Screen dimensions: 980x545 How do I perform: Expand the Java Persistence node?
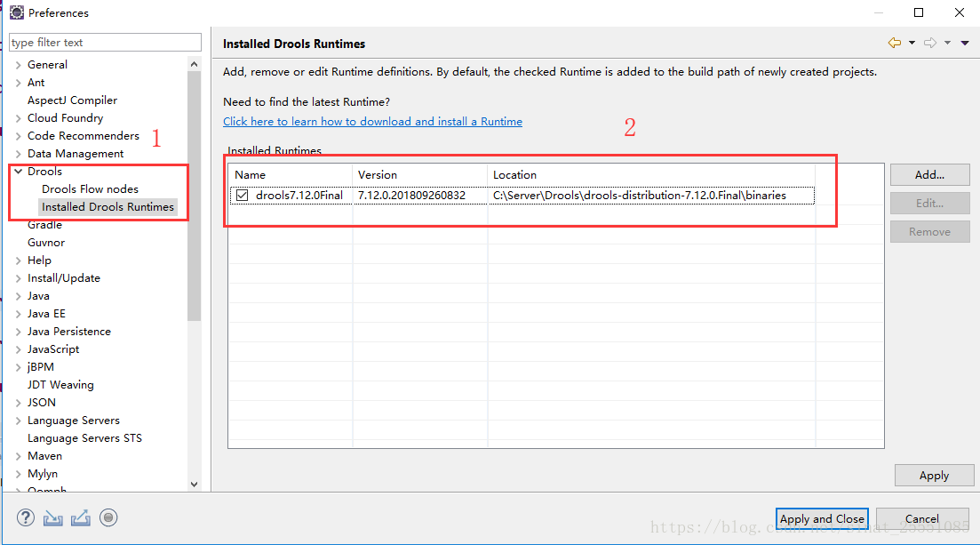point(18,332)
